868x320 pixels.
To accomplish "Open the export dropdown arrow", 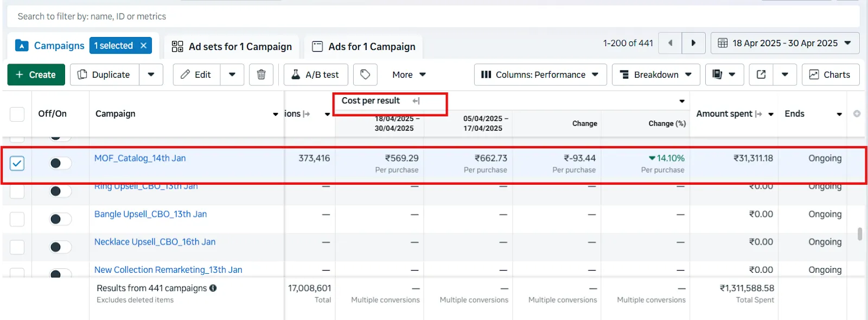I will pyautogui.click(x=785, y=74).
